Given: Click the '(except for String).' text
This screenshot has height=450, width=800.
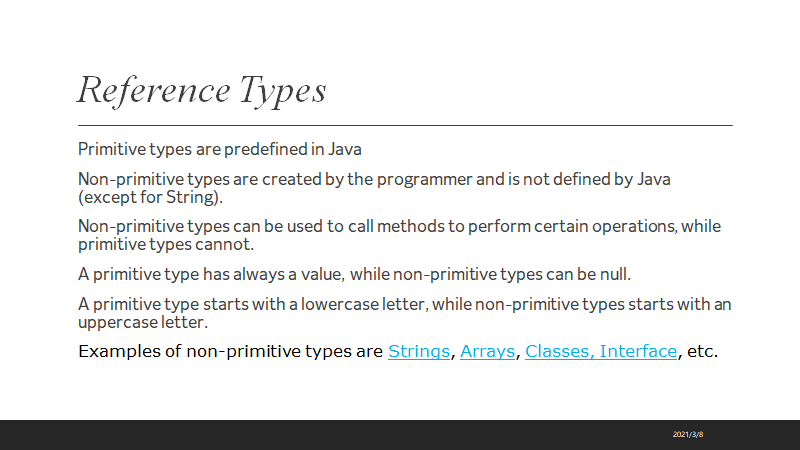Looking at the screenshot, I should (x=150, y=197).
